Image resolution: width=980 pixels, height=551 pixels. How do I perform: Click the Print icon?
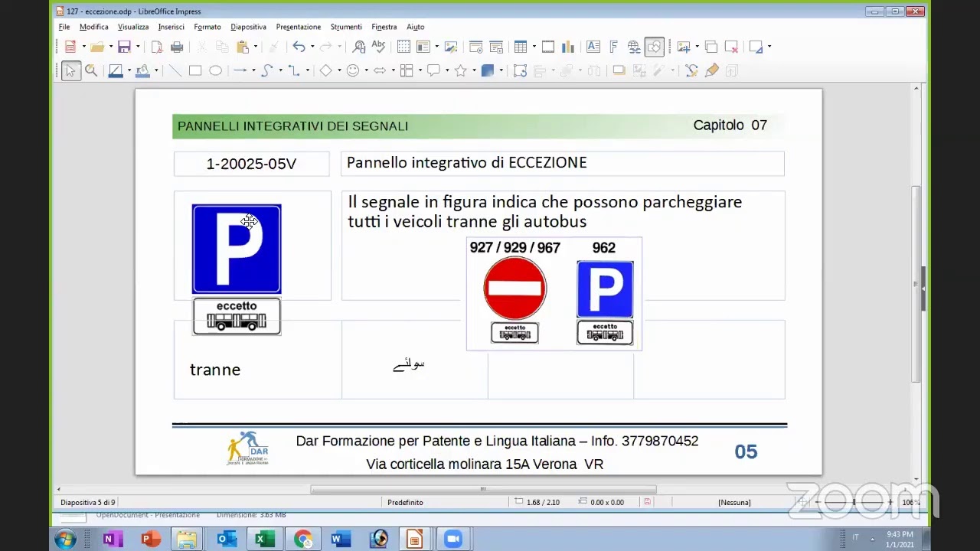[177, 47]
